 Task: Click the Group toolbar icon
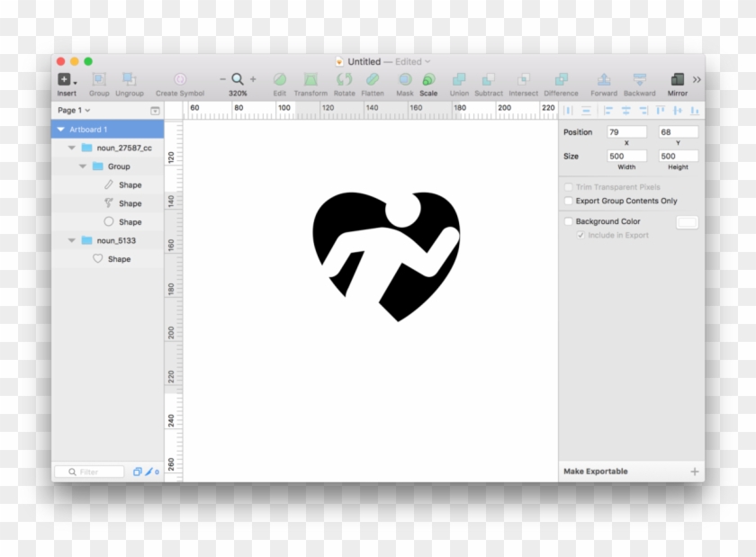(x=99, y=79)
